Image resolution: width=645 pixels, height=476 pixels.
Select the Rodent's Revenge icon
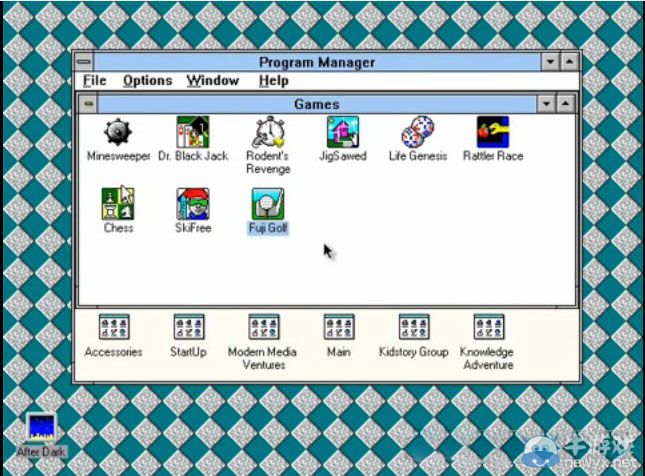(x=268, y=132)
